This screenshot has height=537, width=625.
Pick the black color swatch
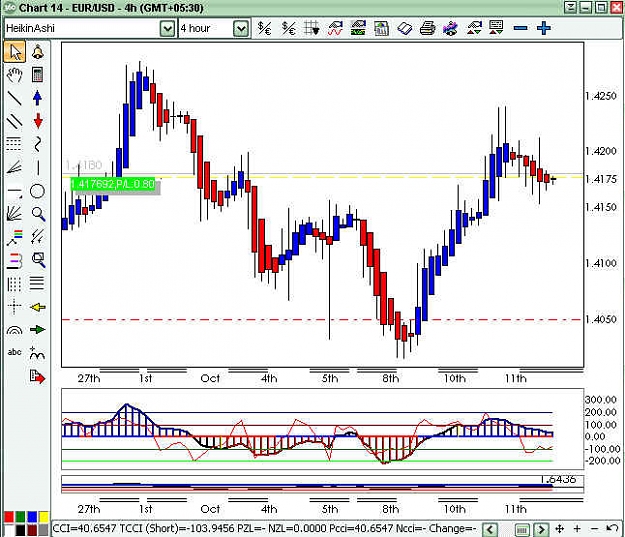[x=20, y=530]
